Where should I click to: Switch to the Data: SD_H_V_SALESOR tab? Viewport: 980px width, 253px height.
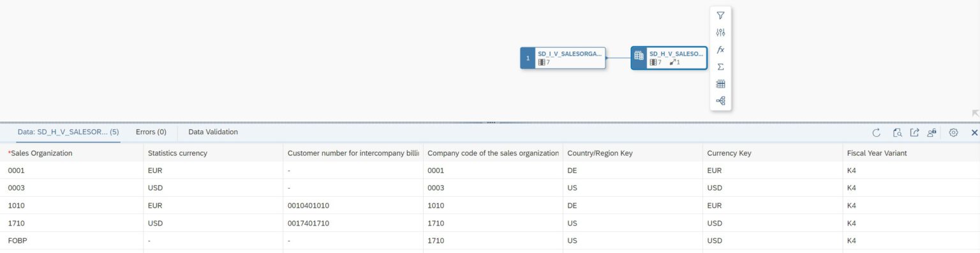(68, 132)
